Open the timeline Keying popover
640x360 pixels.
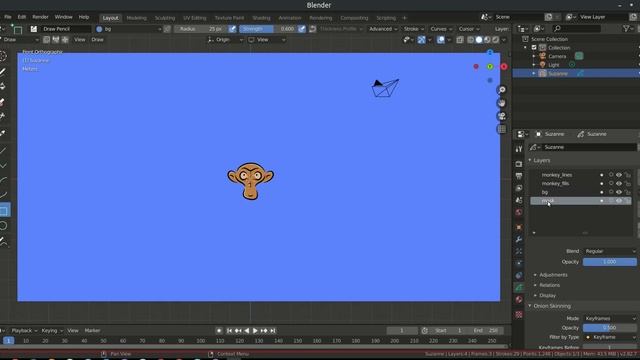tap(52, 331)
